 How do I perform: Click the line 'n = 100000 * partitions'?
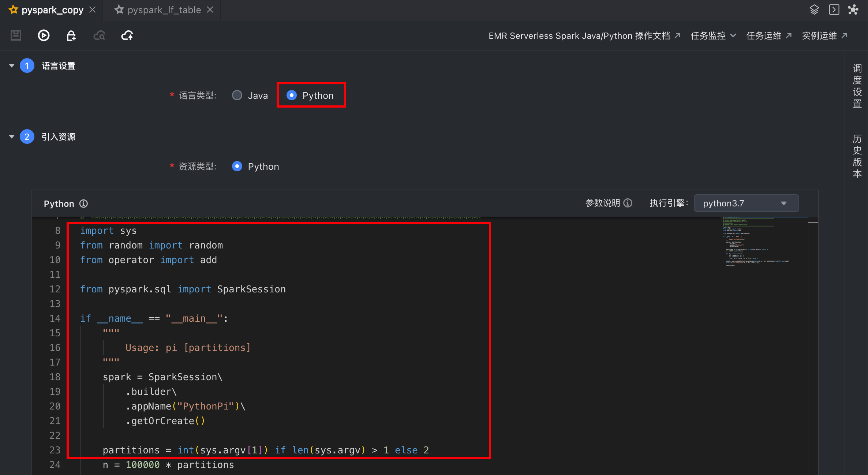[x=168, y=465]
